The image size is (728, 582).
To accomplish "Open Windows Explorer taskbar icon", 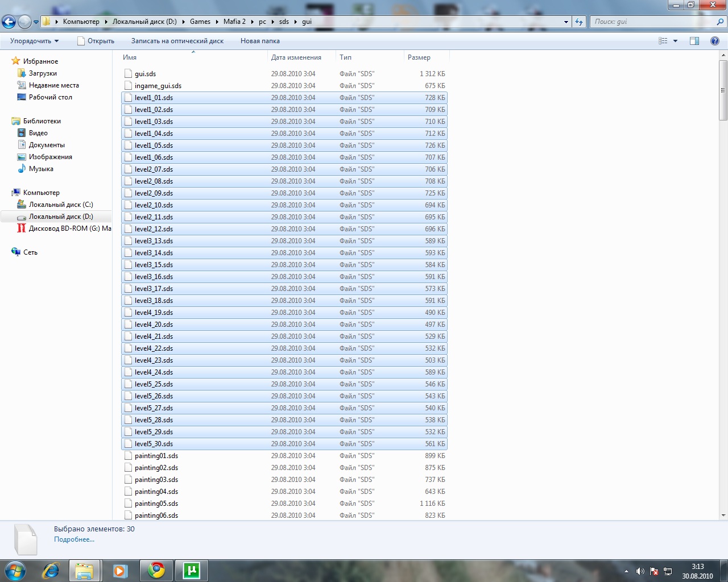I will pos(84,571).
